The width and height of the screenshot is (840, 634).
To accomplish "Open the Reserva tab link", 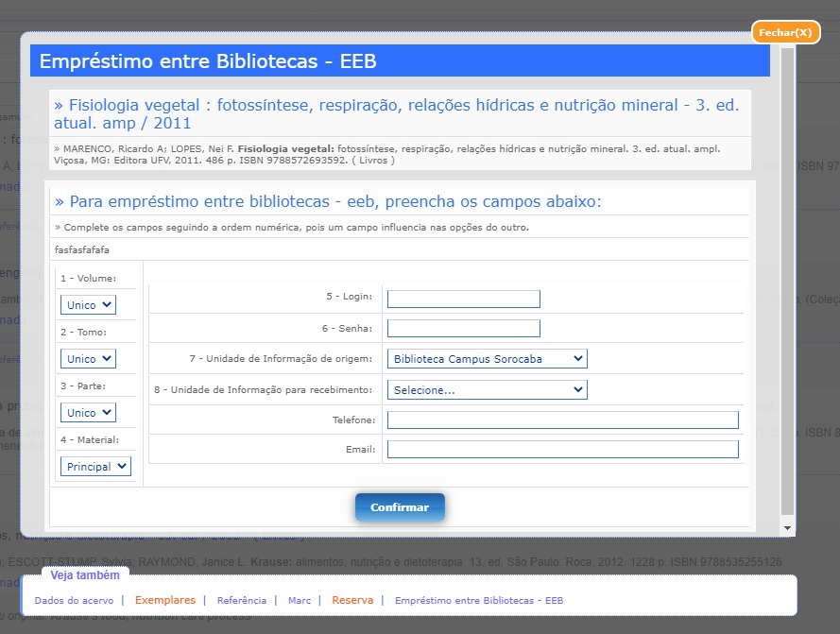I will (x=352, y=600).
